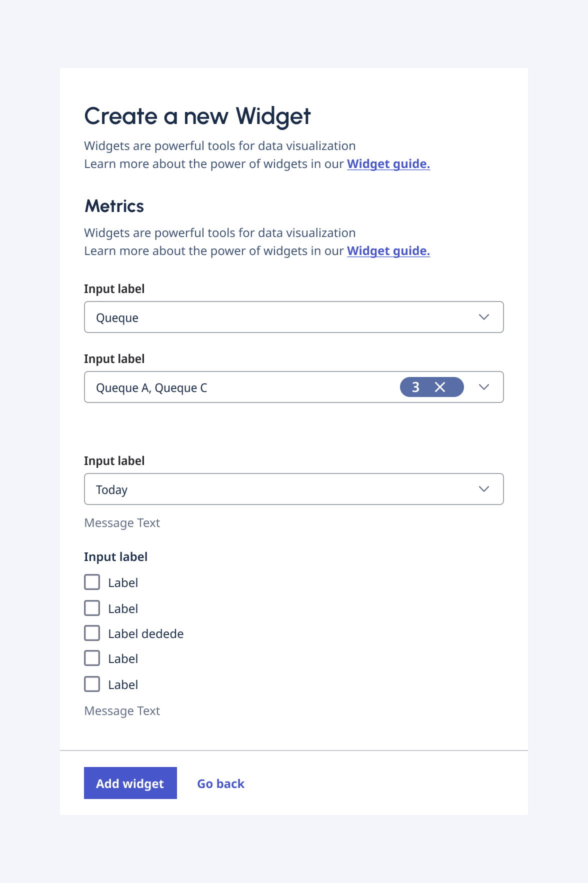This screenshot has width=588, height=883.
Task: Click chevron arrow in Today dropdown
Action: pos(483,489)
